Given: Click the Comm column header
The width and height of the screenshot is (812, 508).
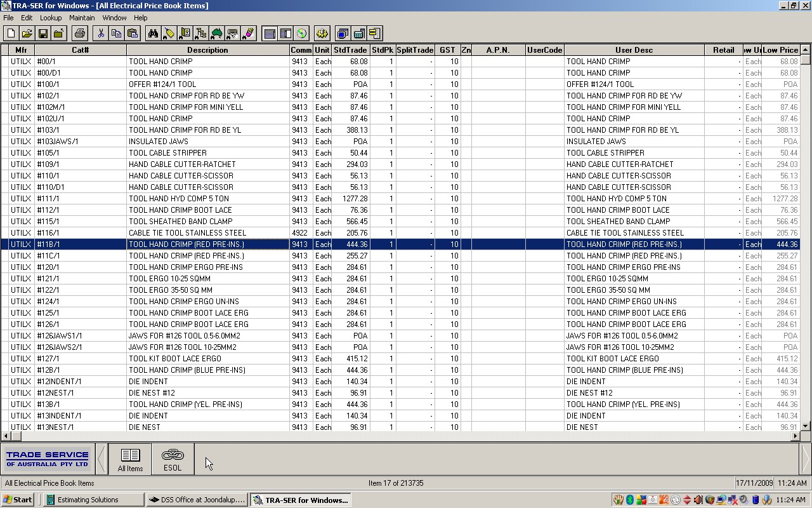Looking at the screenshot, I should pos(301,50).
